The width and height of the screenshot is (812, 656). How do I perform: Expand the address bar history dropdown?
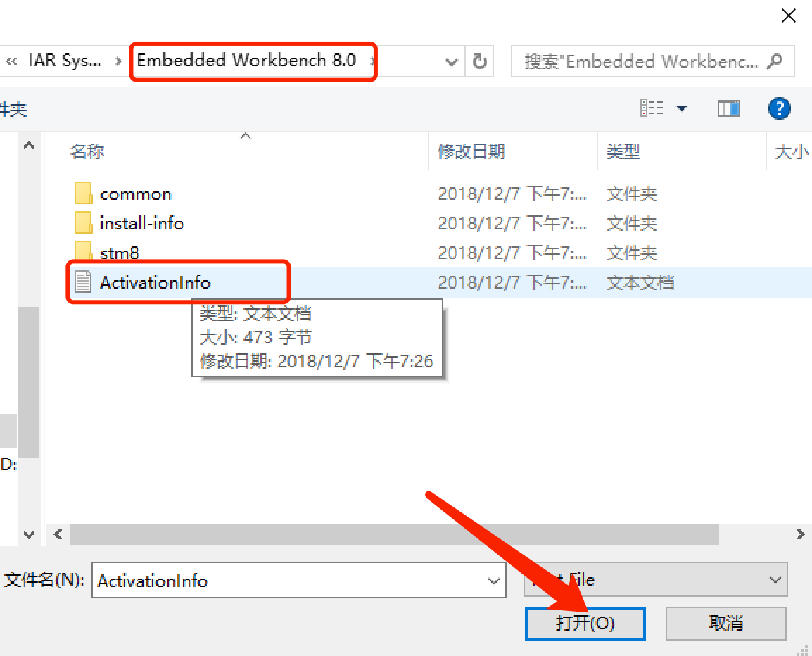pos(452,62)
